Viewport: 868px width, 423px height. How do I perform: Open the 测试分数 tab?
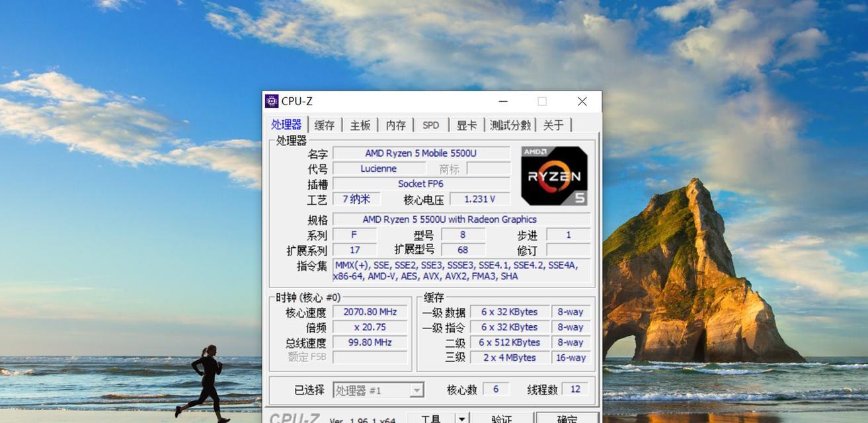510,125
